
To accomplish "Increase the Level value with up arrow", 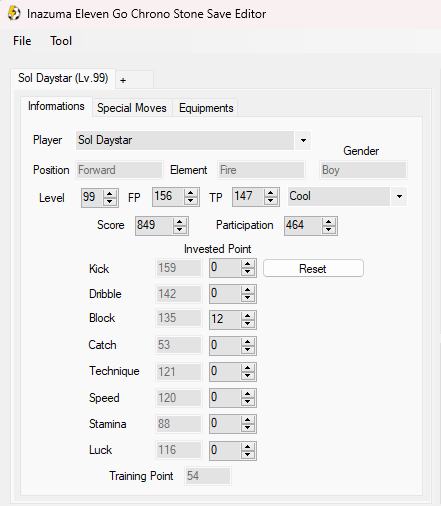I will [110, 194].
